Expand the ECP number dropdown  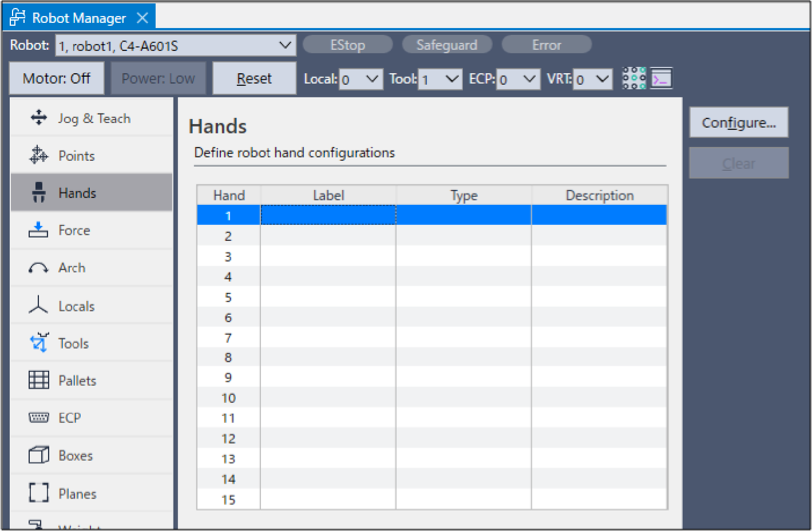tap(518, 79)
